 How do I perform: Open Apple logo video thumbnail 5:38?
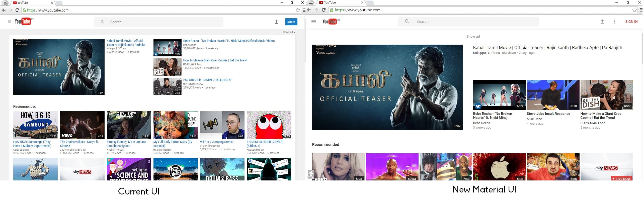pyautogui.click(x=499, y=167)
